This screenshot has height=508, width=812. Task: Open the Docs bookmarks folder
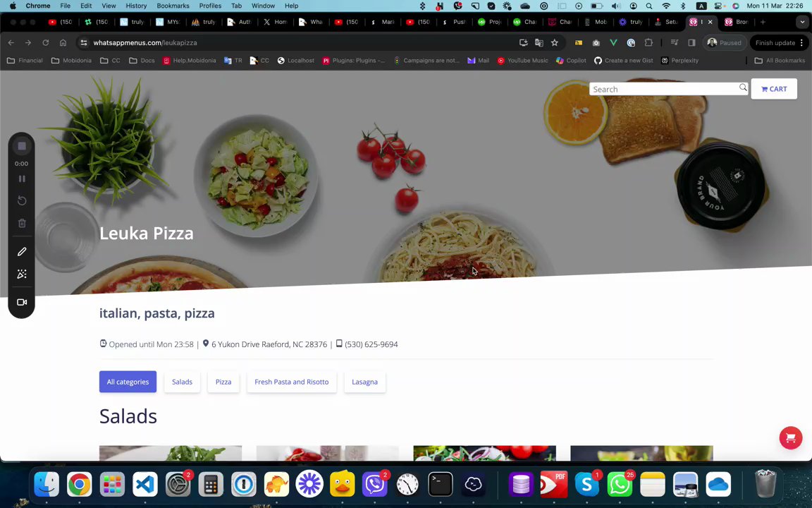tap(142, 60)
